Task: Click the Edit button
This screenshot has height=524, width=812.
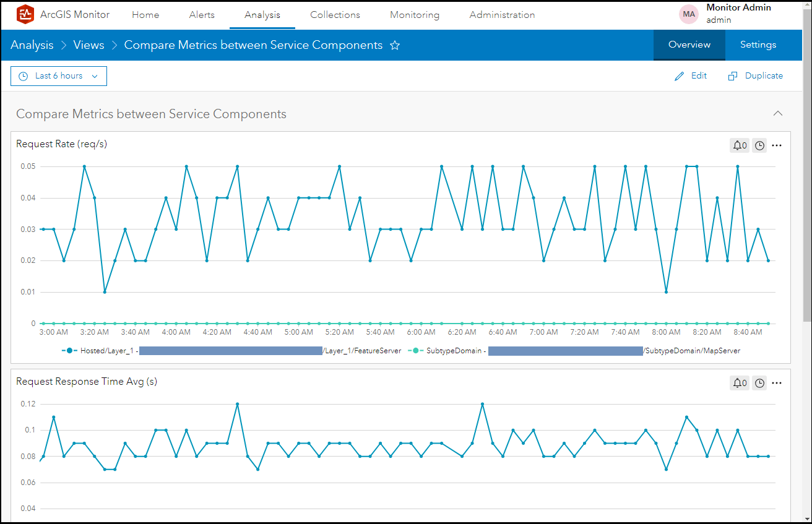Action: pyautogui.click(x=691, y=75)
